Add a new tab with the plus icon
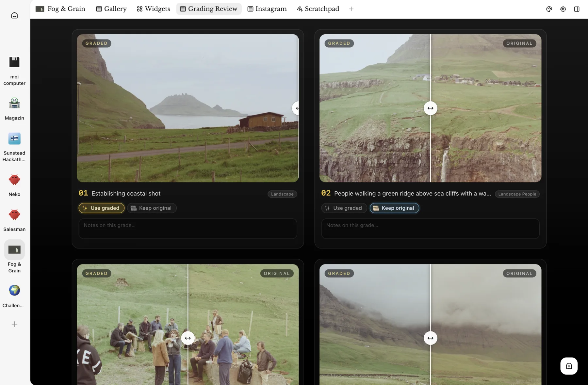Screen dimensions: 588x385 click(x=351, y=9)
